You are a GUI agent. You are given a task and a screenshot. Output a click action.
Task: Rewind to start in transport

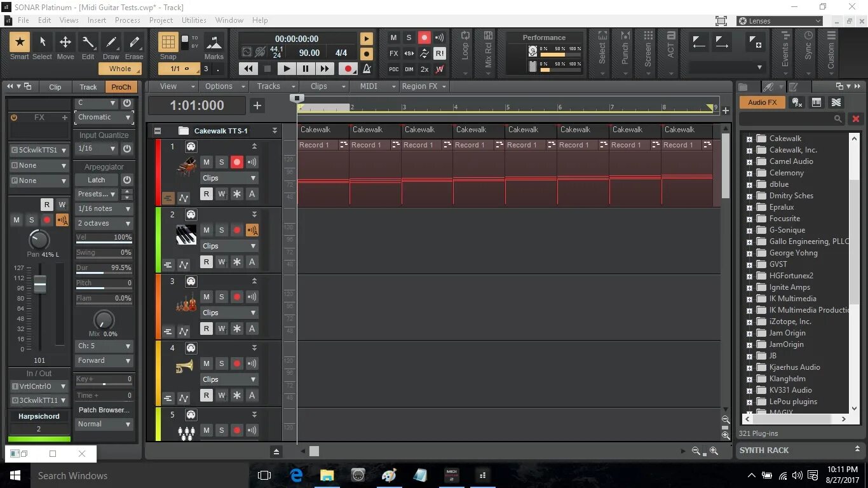[x=248, y=69]
